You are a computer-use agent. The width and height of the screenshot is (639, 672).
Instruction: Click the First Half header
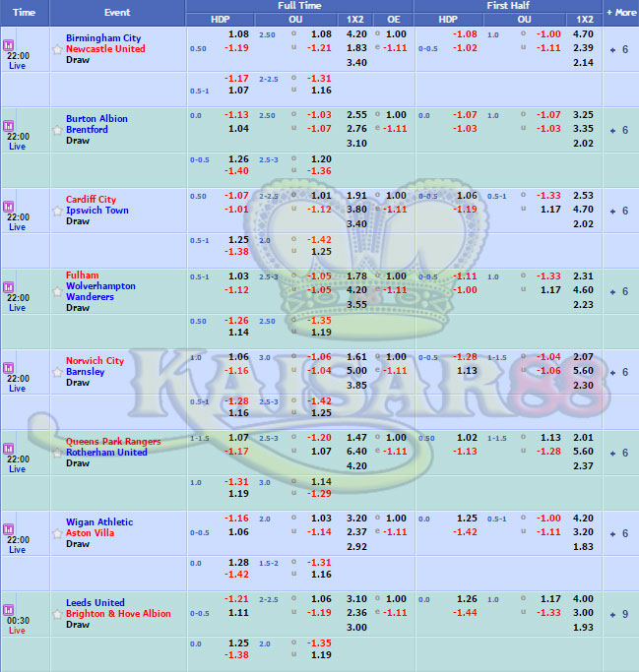(x=508, y=6)
